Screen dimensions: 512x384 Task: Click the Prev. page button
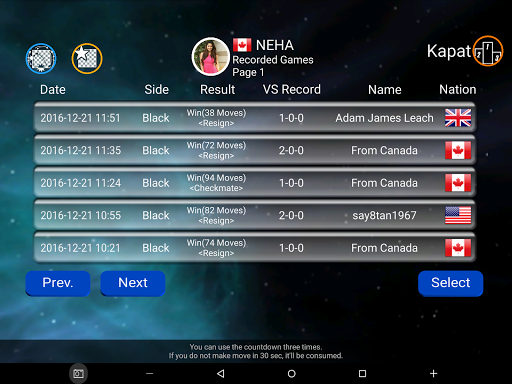[58, 283]
